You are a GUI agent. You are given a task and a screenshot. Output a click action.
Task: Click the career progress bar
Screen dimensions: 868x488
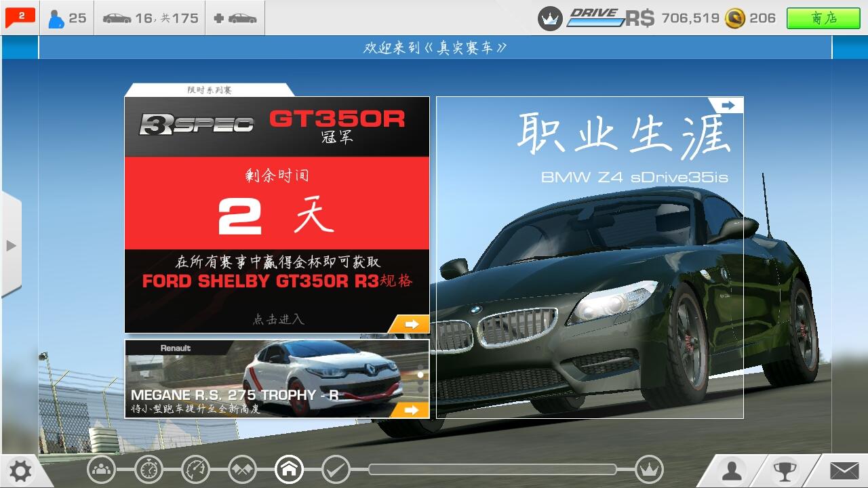[492, 469]
